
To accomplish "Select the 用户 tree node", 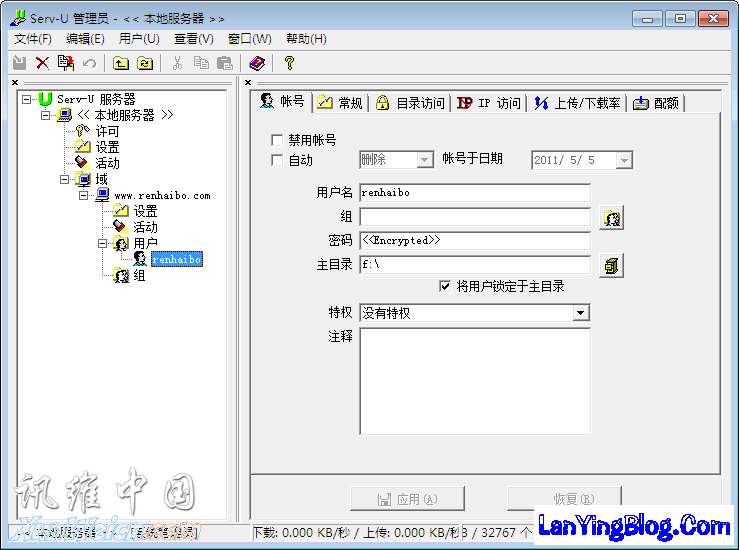I will pos(145,243).
